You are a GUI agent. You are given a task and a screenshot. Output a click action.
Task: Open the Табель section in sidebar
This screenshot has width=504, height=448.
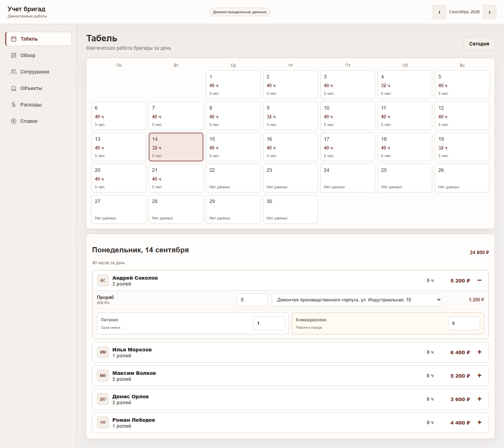38,39
